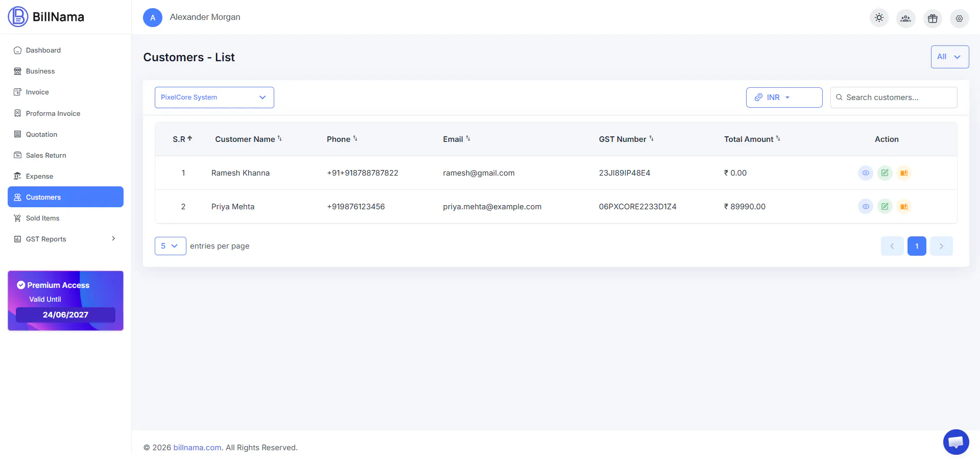The height and width of the screenshot is (464, 980).
Task: View Ramesh Khanna details with eye icon
Action: (866, 173)
